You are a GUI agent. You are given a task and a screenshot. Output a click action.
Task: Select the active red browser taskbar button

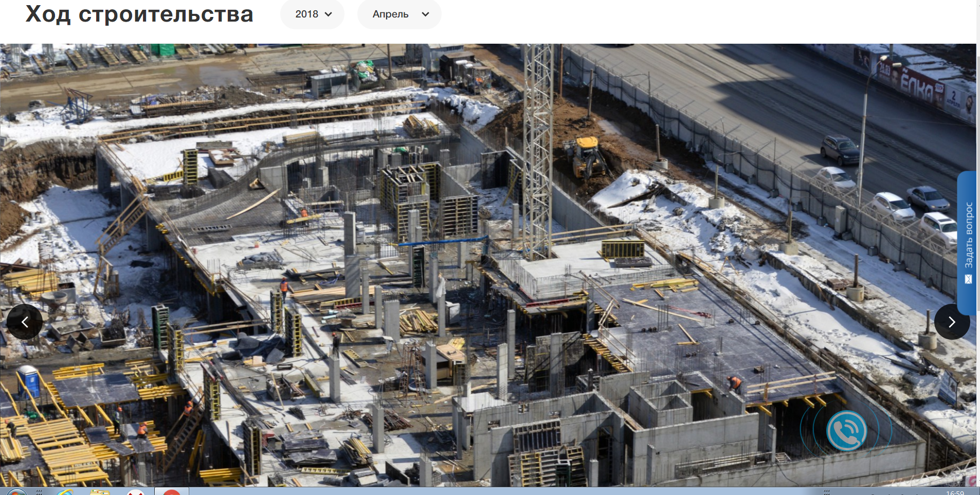[172, 492]
